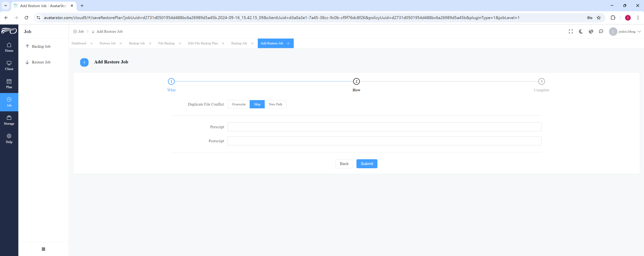
Task: Switch to the Edit File Backup Plan tab
Action: (x=203, y=43)
